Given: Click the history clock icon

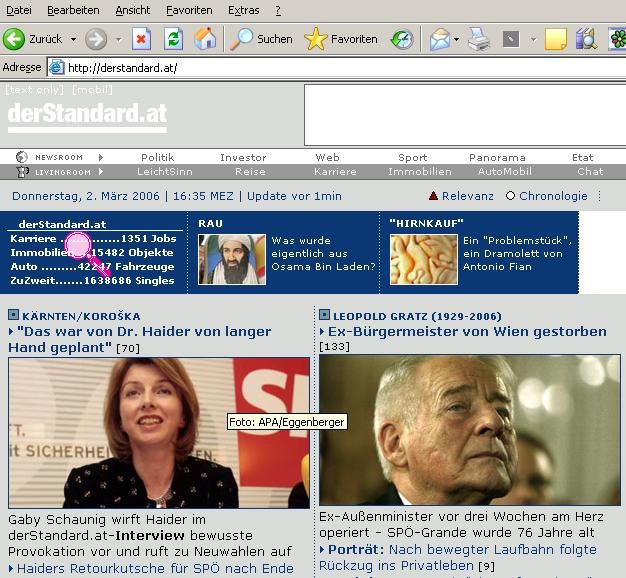Looking at the screenshot, I should tap(401, 39).
